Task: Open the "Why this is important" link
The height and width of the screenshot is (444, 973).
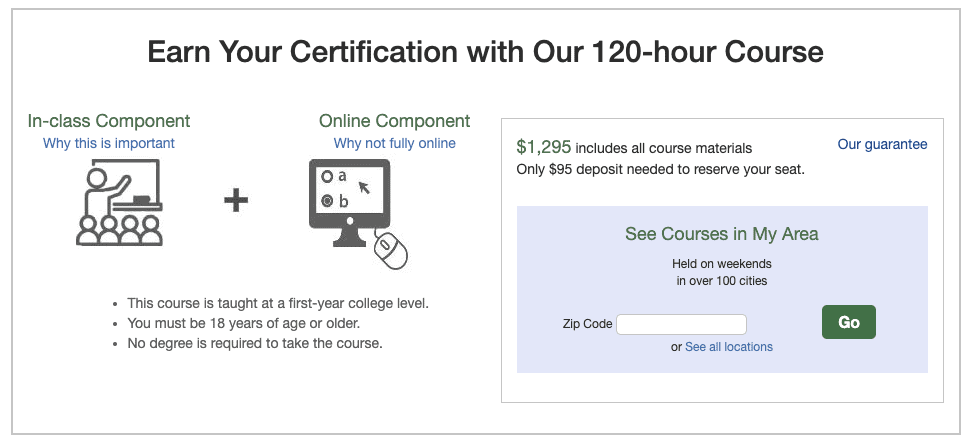Action: coord(109,143)
